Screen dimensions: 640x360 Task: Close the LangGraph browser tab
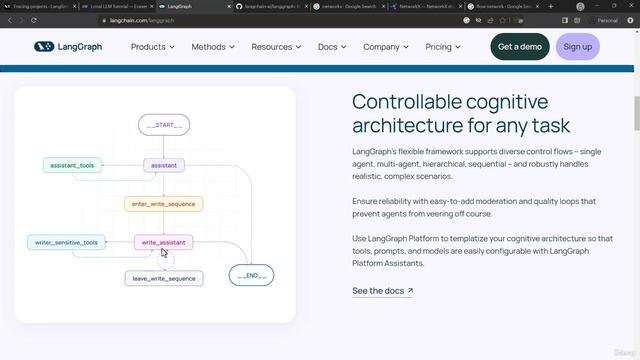[229, 7]
